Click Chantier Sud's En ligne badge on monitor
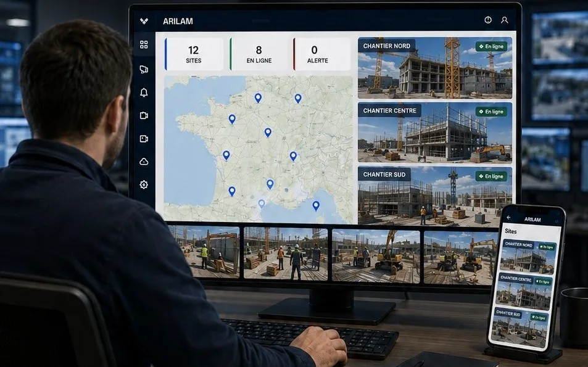Screen dimensions: 588x367 pos(492,176)
